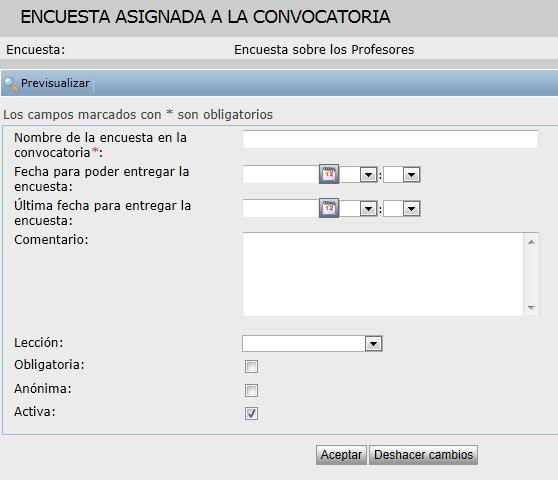This screenshot has height=480, width=558.
Task: Click the 'Comentario:' label
Action: point(51,239)
